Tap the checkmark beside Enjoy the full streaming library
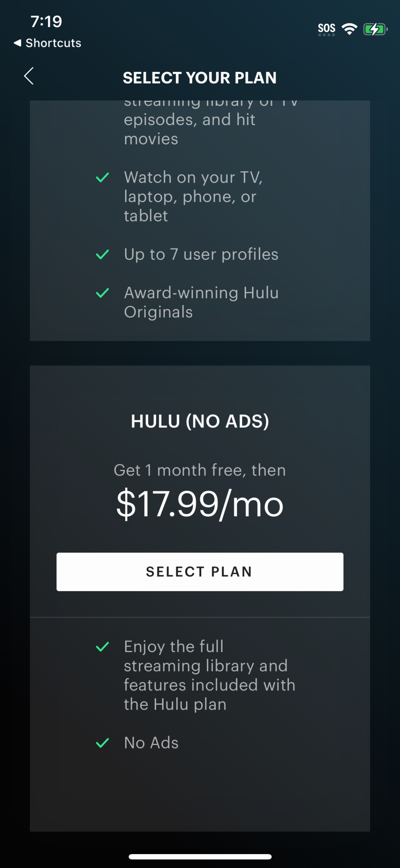The image size is (400, 868). pos(103,646)
